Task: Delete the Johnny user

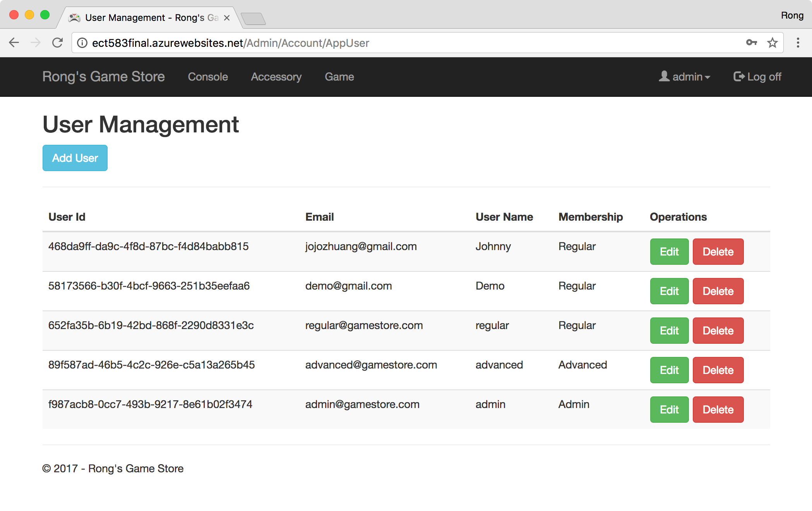Action: coord(718,252)
